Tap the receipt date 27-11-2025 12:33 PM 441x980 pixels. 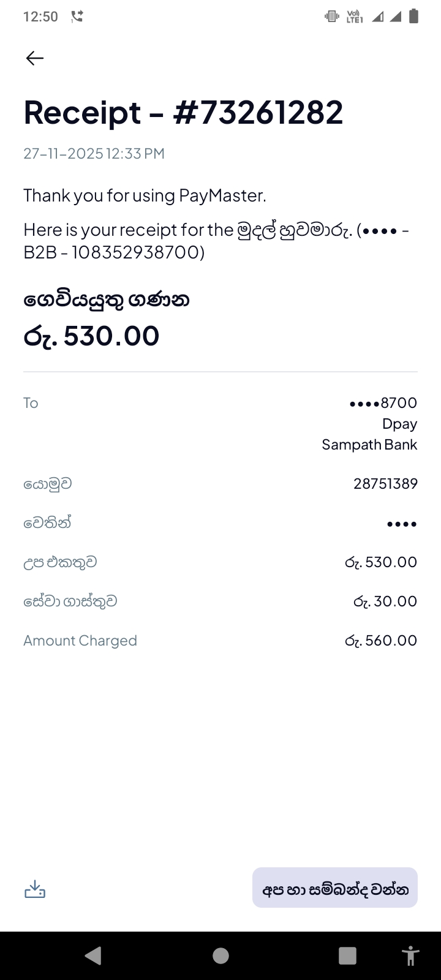(x=94, y=154)
